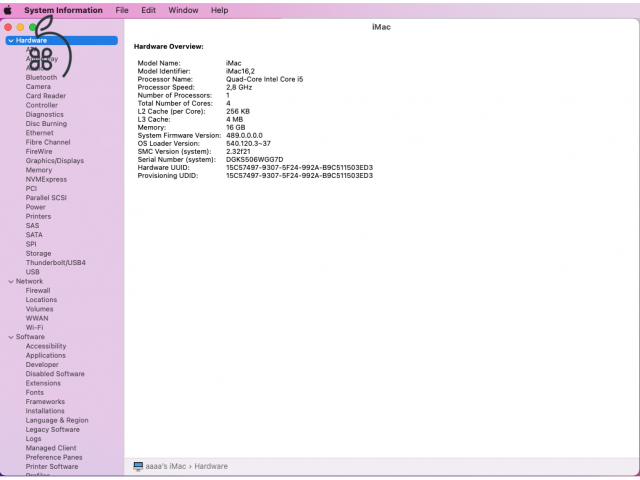Select Installations under Software
This screenshot has width=640, height=480.
(45, 411)
